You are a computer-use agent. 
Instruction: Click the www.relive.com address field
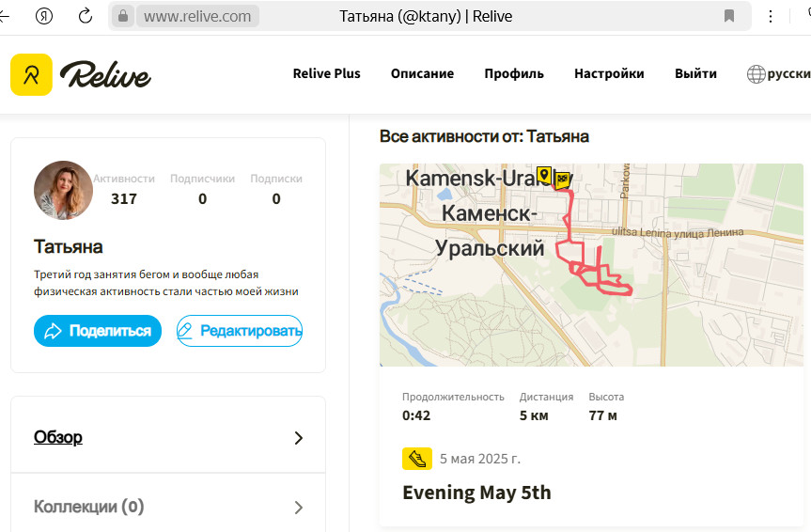(x=197, y=16)
